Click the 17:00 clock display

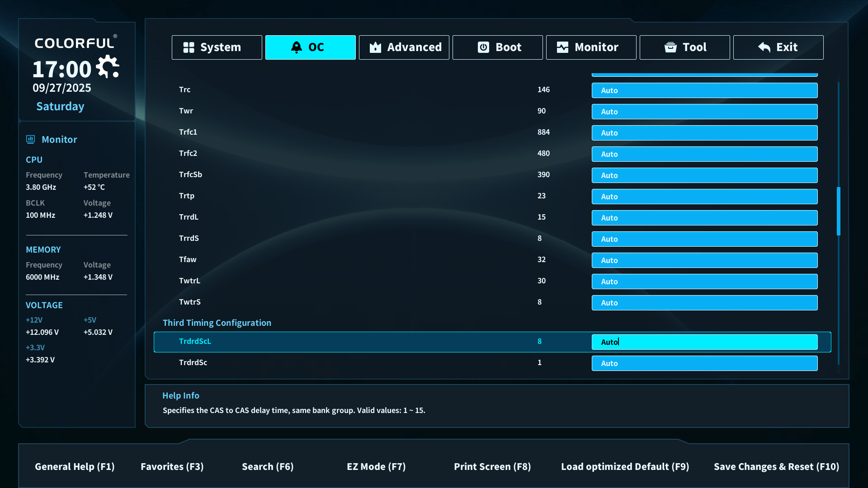62,69
